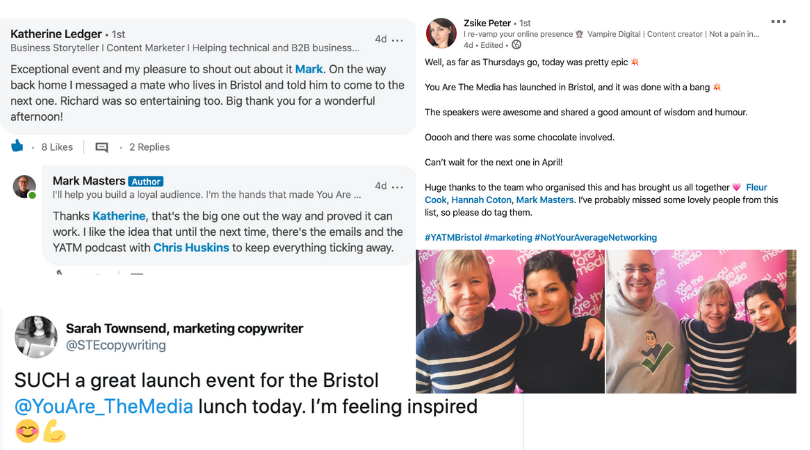Open the right photo with three people
The image size is (810, 450).
coord(701,321)
